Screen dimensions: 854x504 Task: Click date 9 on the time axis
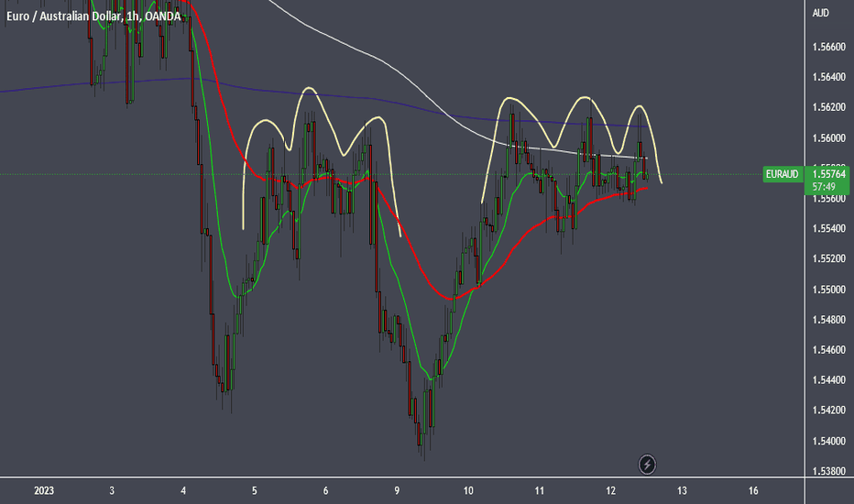[397, 491]
